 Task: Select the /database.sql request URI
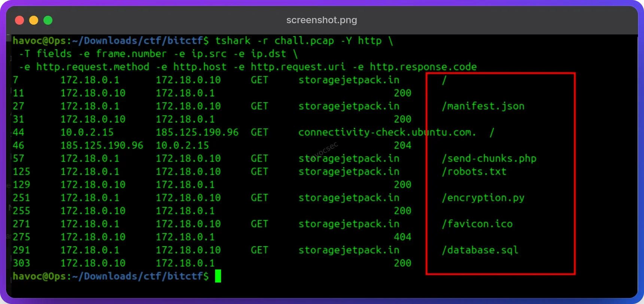[480, 250]
